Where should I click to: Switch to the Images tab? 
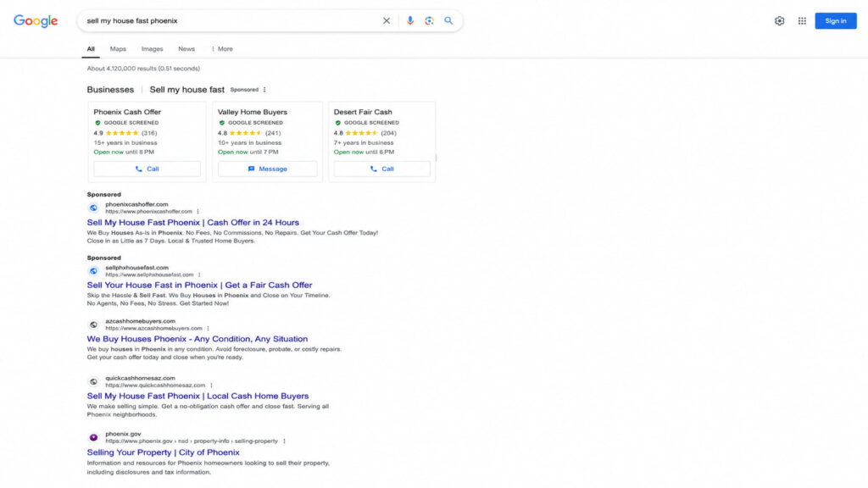tap(152, 49)
